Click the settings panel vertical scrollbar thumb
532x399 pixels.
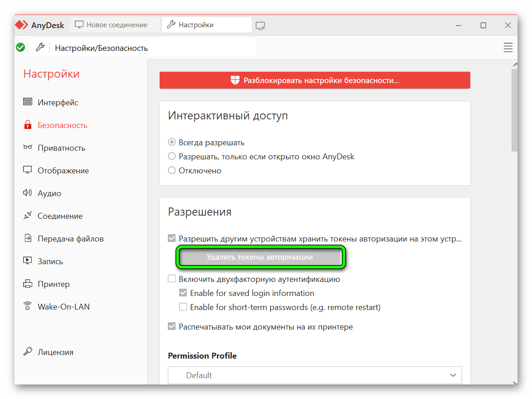click(514, 110)
